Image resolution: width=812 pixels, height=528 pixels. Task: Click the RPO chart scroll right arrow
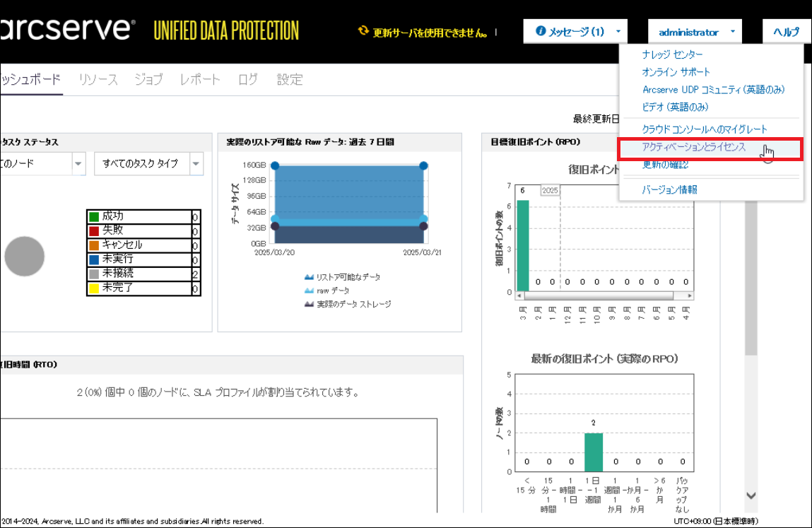[689, 296]
